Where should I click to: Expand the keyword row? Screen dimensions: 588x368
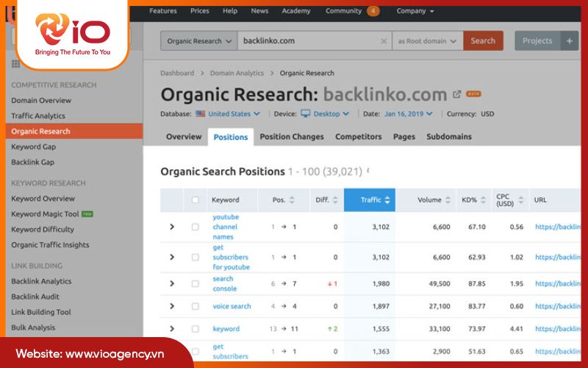coord(172,329)
